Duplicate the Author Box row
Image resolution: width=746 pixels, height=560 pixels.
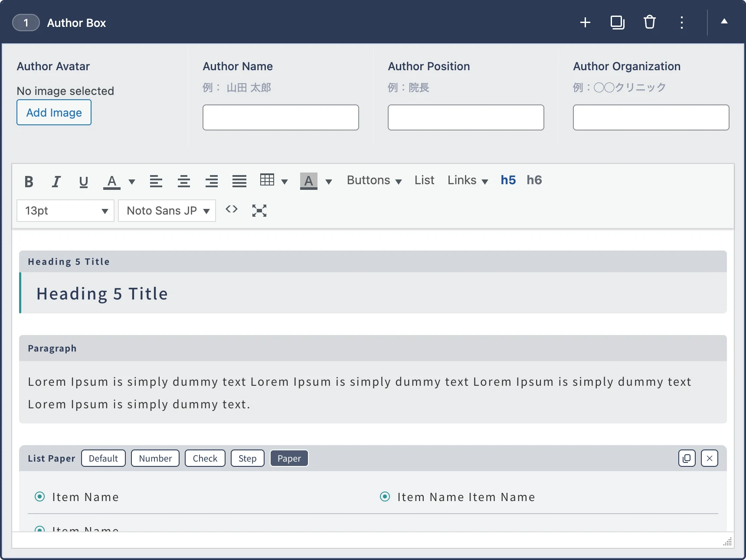[617, 22]
